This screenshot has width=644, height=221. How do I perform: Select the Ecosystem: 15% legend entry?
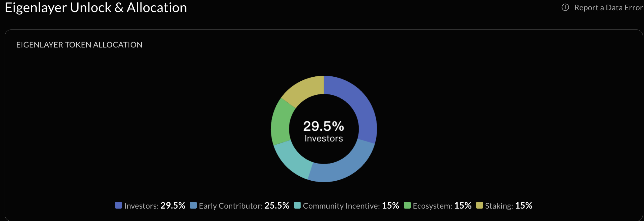pyautogui.click(x=442, y=205)
